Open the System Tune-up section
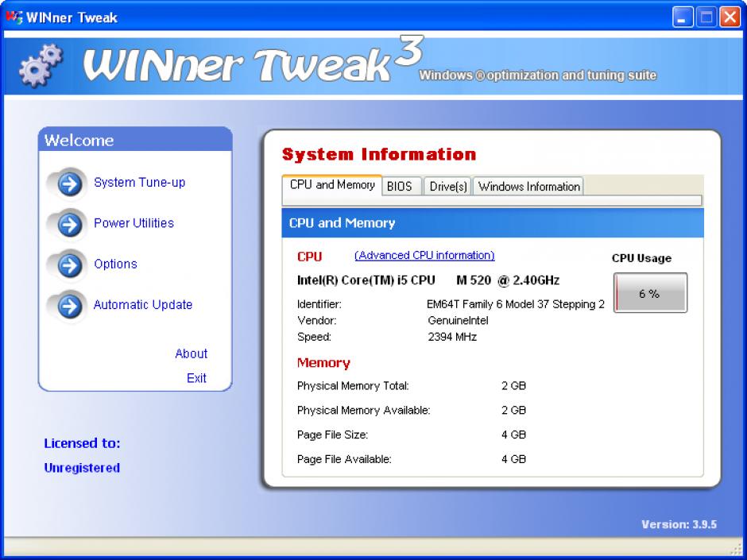The width and height of the screenshot is (747, 560). (x=139, y=183)
